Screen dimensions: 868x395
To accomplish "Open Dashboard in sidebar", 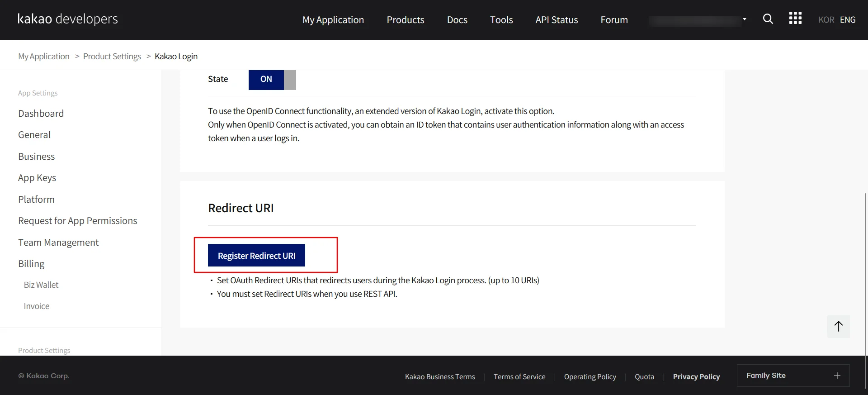I will point(41,114).
